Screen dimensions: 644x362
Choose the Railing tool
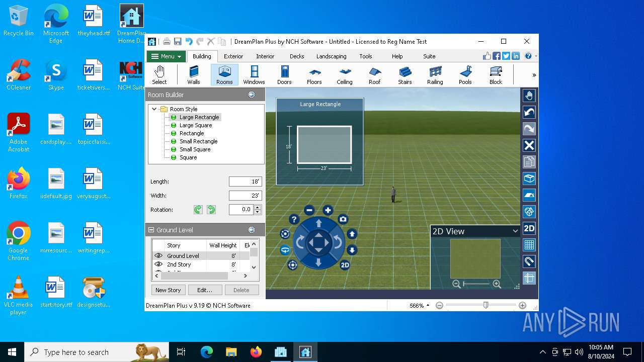point(435,75)
